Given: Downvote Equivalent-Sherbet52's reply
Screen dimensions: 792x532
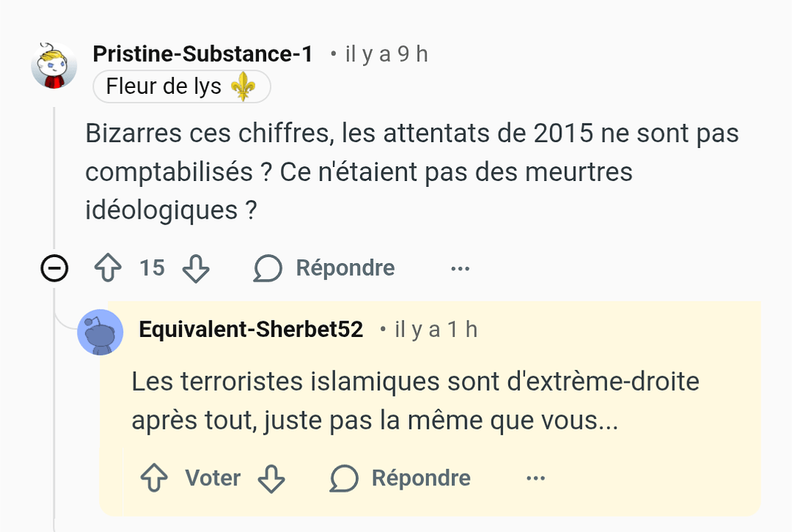Looking at the screenshot, I should [x=271, y=478].
